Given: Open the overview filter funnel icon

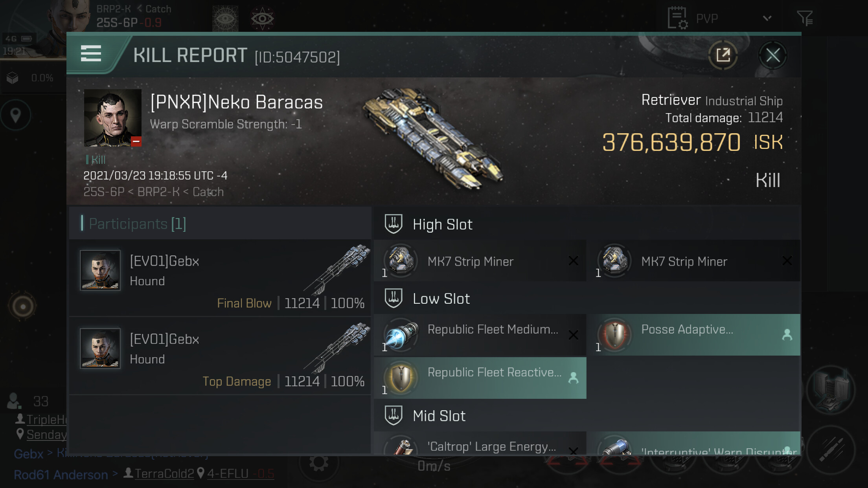Looking at the screenshot, I should click(804, 18).
